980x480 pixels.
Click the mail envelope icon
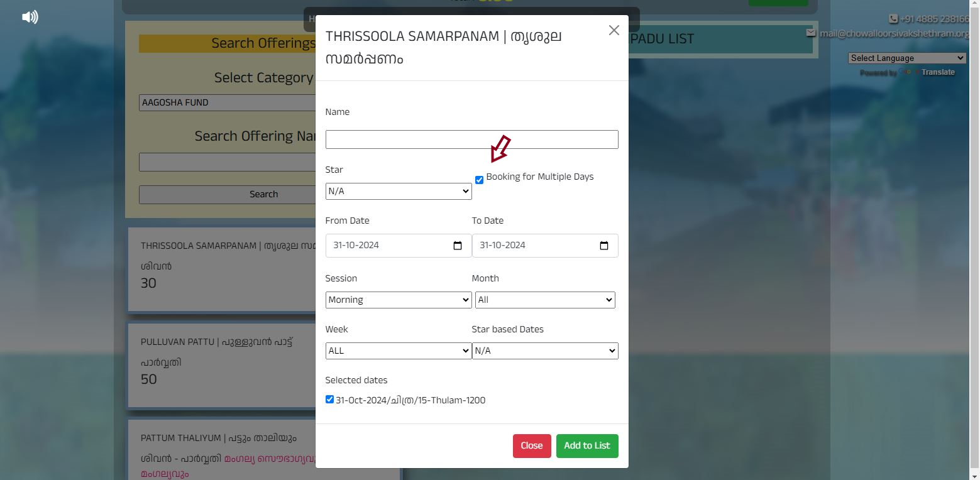812,33
